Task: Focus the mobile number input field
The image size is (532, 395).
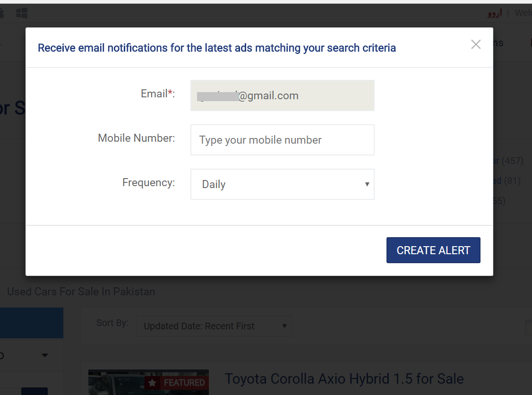Action: tap(282, 140)
